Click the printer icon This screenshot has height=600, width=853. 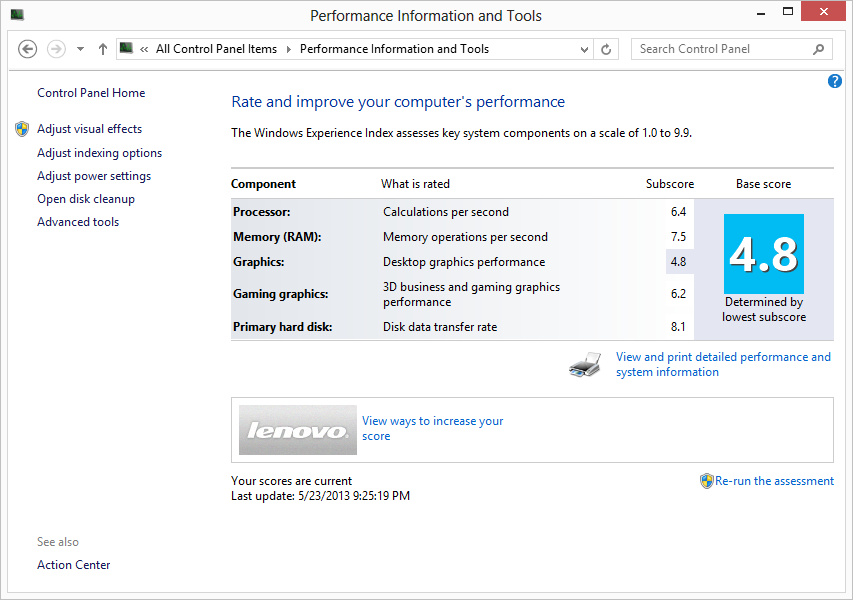[586, 365]
